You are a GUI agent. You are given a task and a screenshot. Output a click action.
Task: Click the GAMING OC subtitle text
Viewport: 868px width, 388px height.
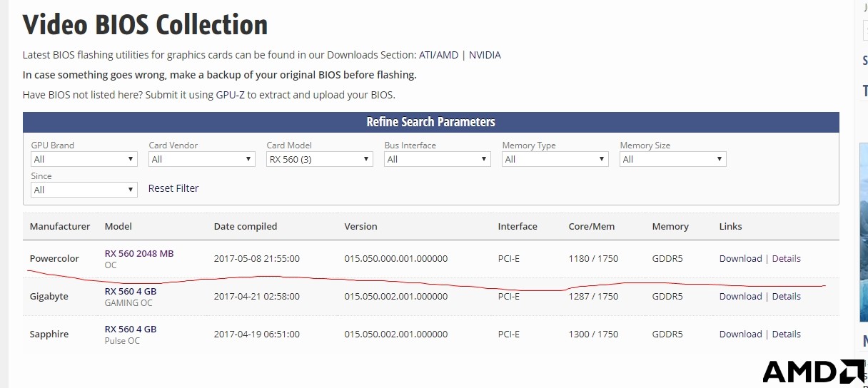coord(128,303)
